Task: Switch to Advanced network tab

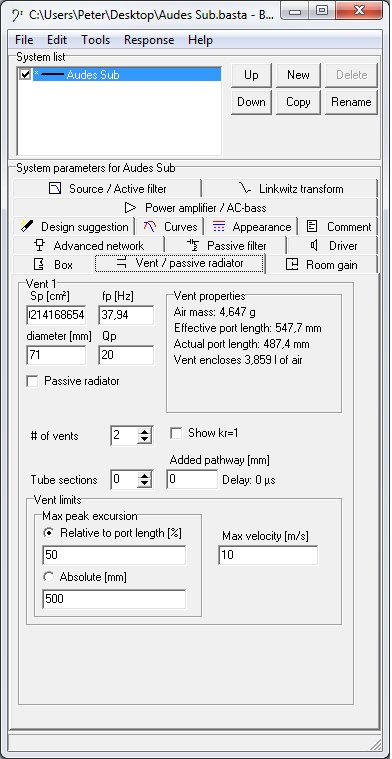Action: point(89,245)
